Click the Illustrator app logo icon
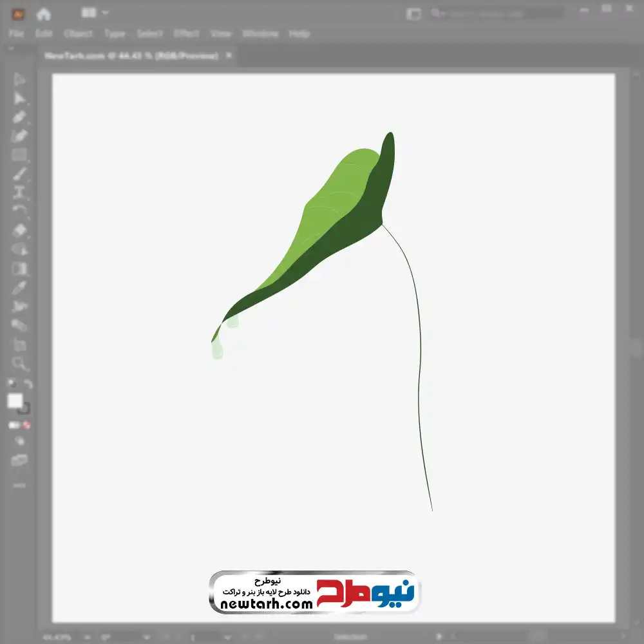644x644 pixels. click(18, 14)
